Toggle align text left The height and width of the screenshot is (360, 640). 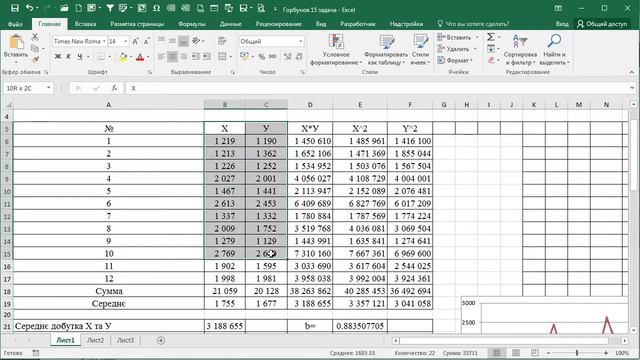(x=161, y=56)
